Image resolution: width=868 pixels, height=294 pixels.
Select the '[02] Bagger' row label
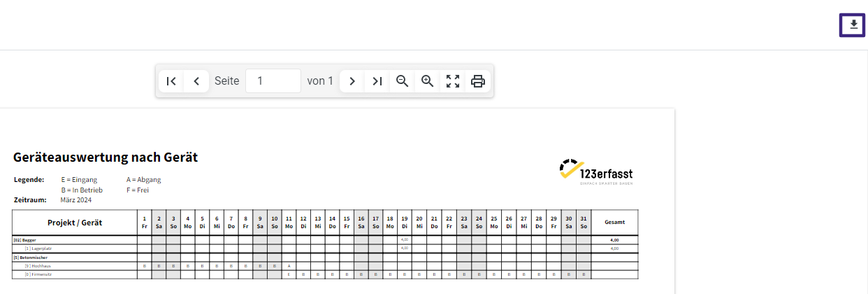[26, 240]
